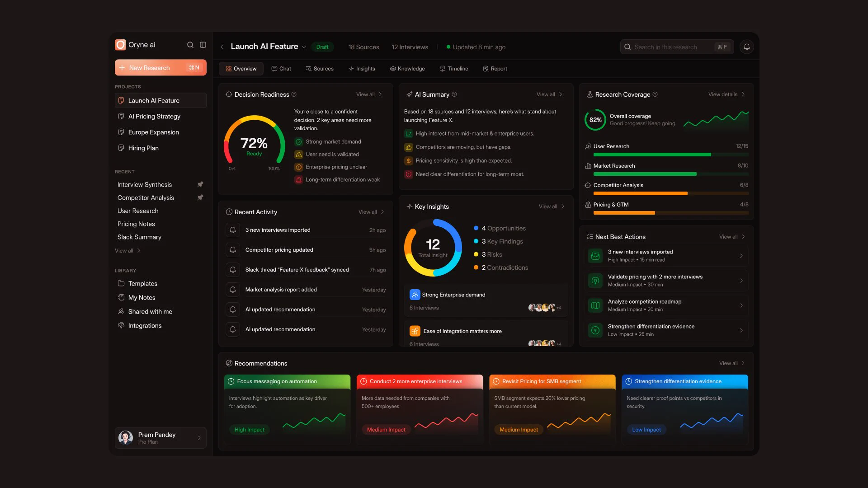
Task: Click the User Research coverage progress bar
Action: pyautogui.click(x=671, y=155)
